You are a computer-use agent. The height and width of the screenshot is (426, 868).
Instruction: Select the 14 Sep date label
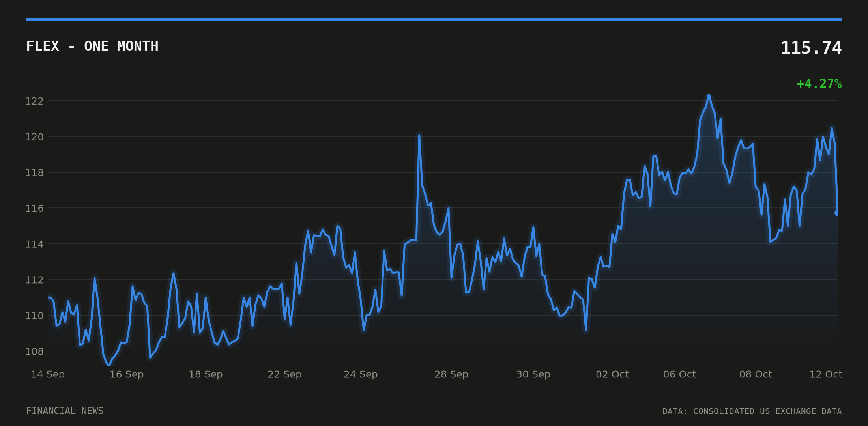pos(48,374)
